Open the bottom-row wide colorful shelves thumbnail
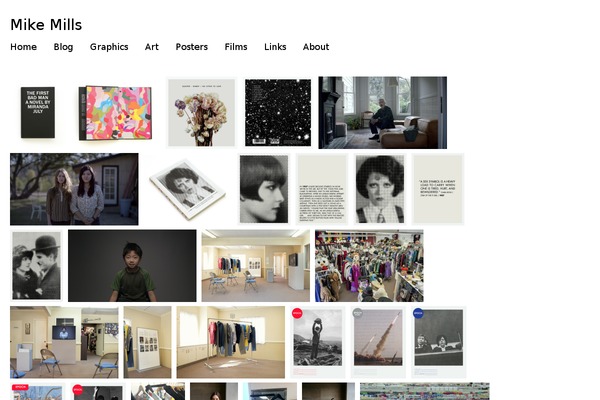The image size is (600, 400). (424, 391)
